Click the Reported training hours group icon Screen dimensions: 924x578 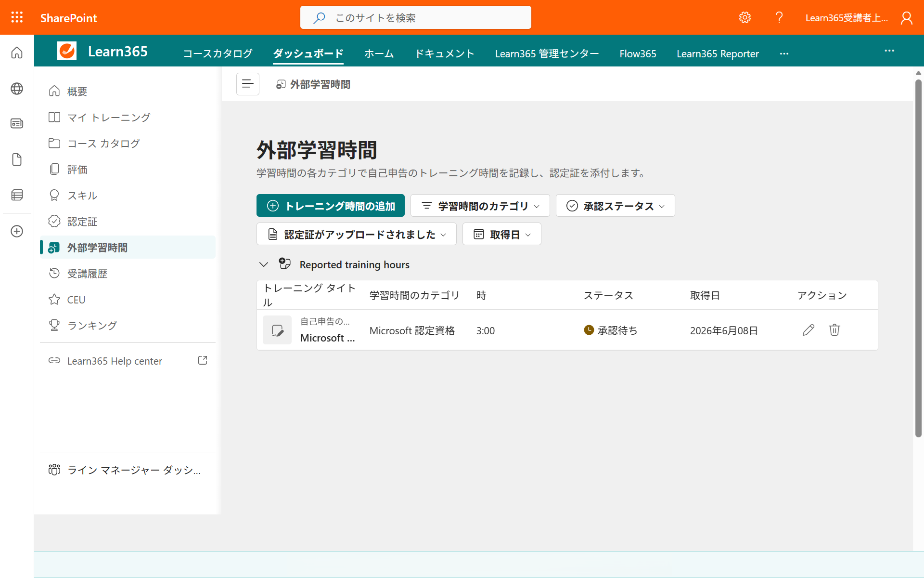click(284, 263)
